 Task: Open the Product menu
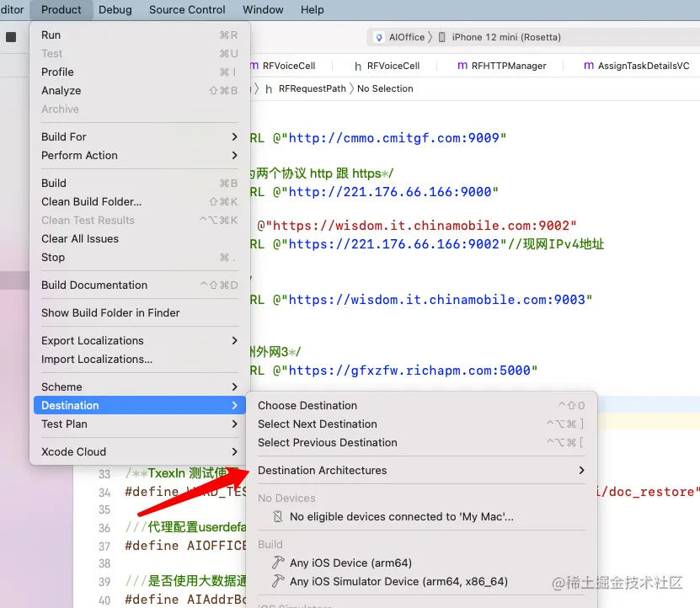click(x=61, y=10)
